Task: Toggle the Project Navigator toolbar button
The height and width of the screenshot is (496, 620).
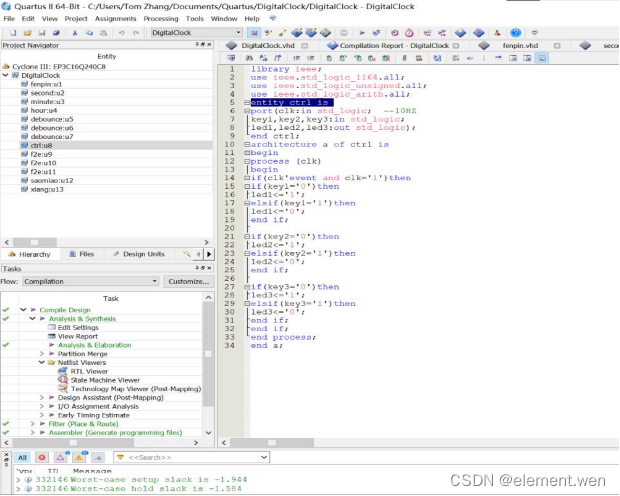Action: (254, 33)
